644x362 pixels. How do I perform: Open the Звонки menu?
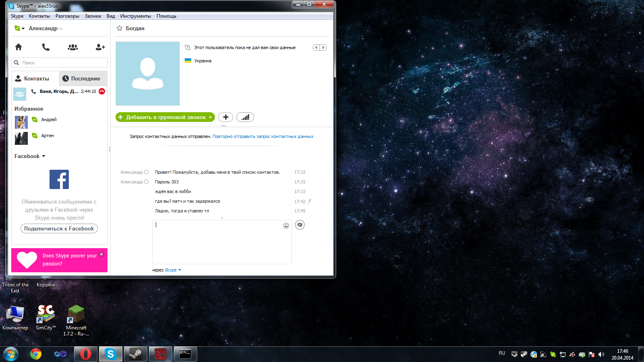(x=93, y=16)
